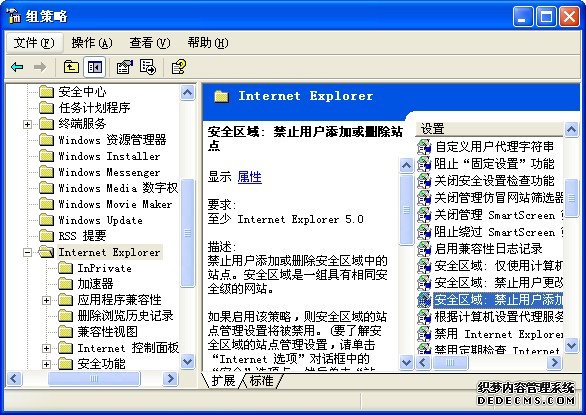Click the 设置 column header
Image resolution: width=586 pixels, height=415 pixels.
[489, 129]
